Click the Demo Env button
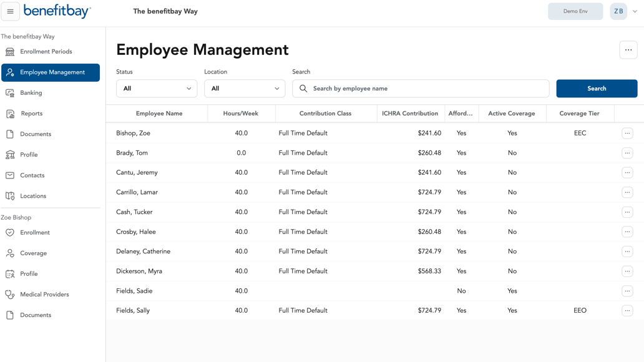Screen dimensions: 644x362 click(x=575, y=11)
